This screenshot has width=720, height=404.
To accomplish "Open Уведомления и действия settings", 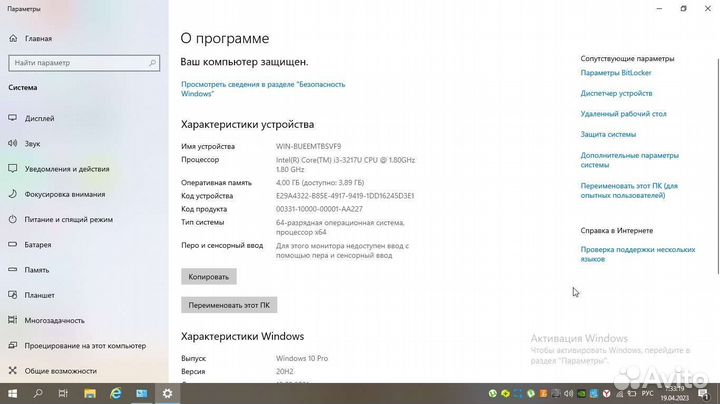I will pos(59,169).
